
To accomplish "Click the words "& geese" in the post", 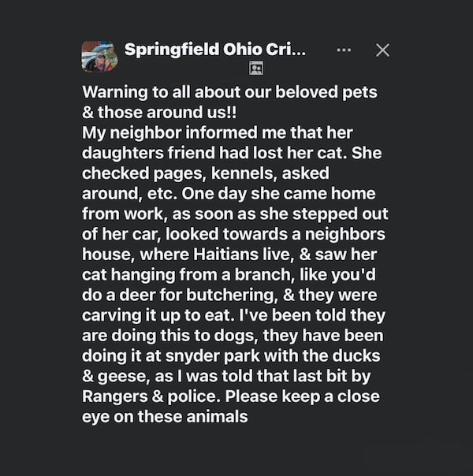I will click(x=113, y=377).
